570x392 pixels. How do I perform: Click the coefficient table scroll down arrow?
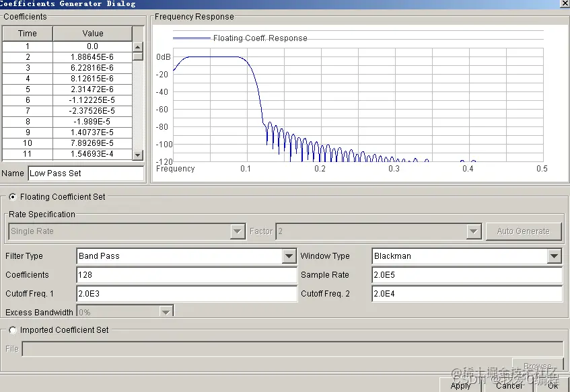[137, 155]
